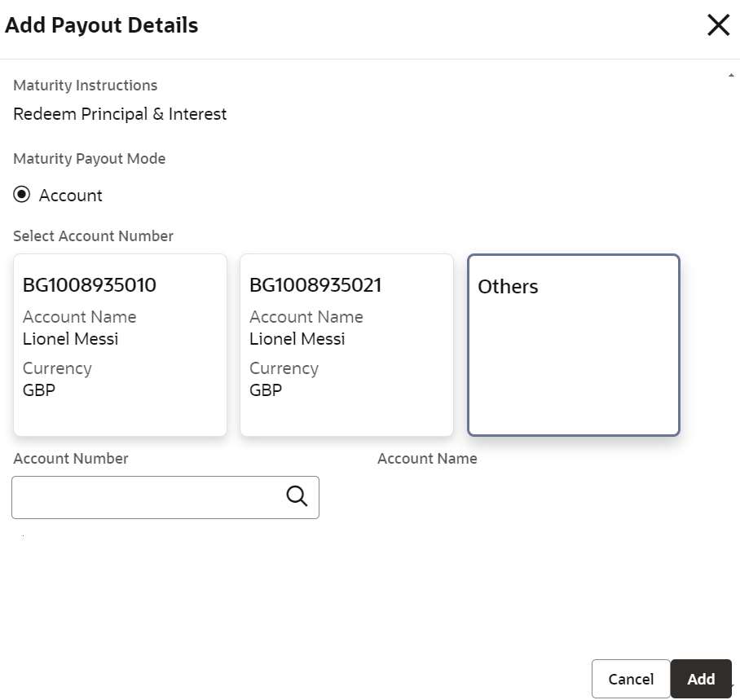Focus the Account Number input field
Screen dimensions: 740x700
point(147,497)
